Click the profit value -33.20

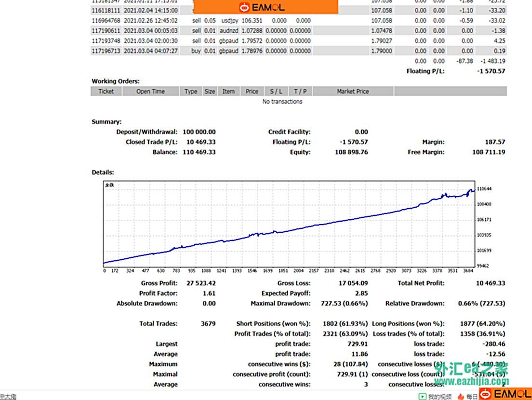[x=497, y=11]
